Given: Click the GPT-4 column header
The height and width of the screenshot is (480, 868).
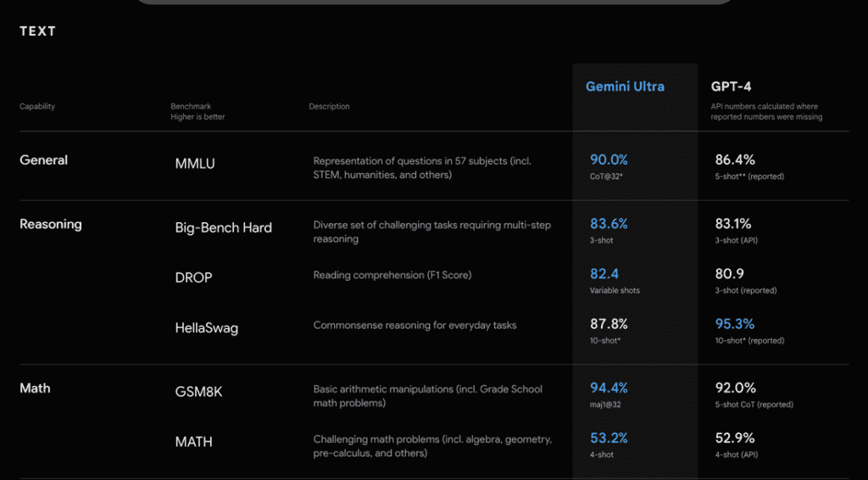Looking at the screenshot, I should pyautogui.click(x=732, y=87).
